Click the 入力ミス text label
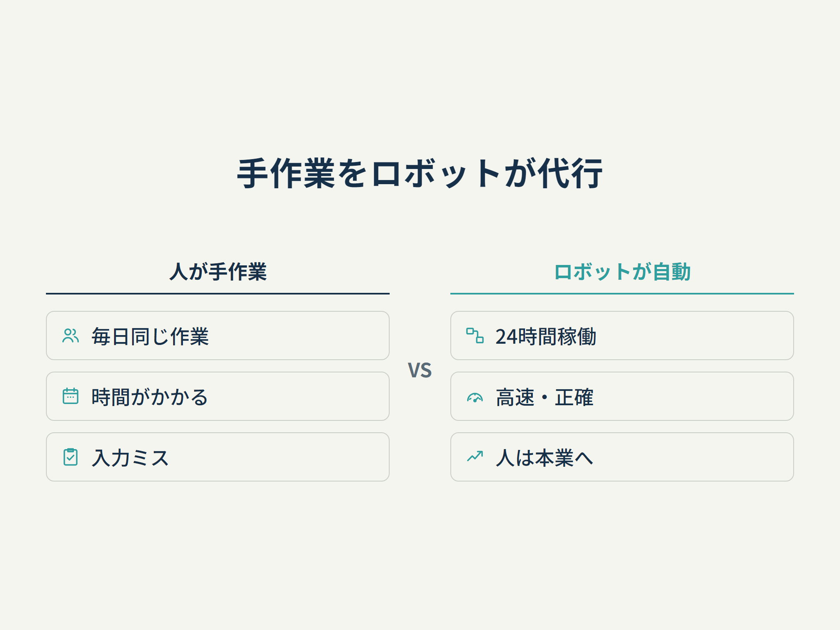 130,458
